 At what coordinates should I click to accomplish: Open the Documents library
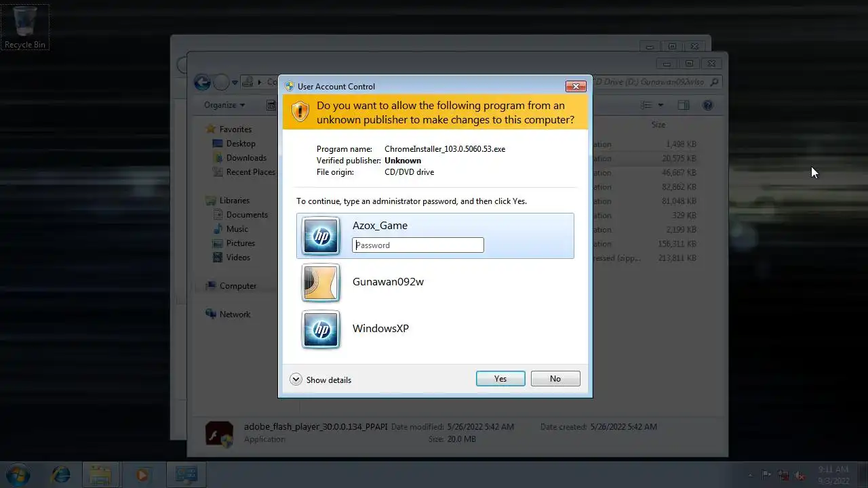click(x=247, y=215)
